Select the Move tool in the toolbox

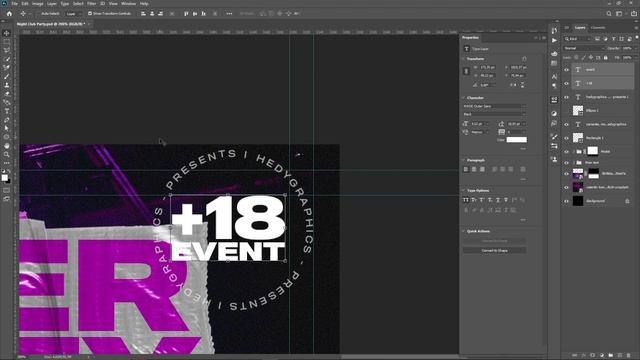(x=7, y=33)
